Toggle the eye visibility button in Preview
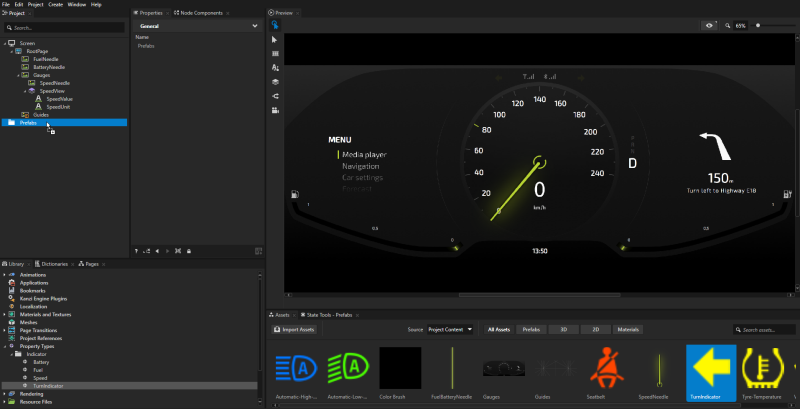This screenshot has height=409, width=800. coord(710,25)
